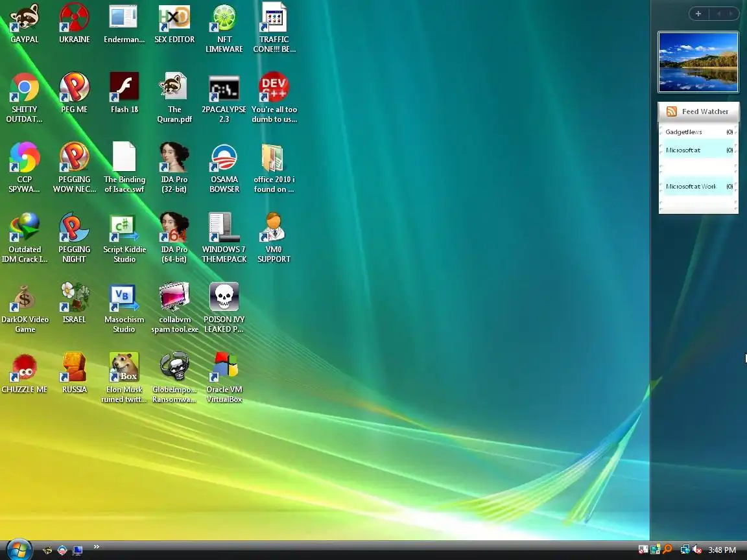Open the HxD icon labeled SEX EDITOR
This screenshot has width=747, height=560.
coord(174,23)
